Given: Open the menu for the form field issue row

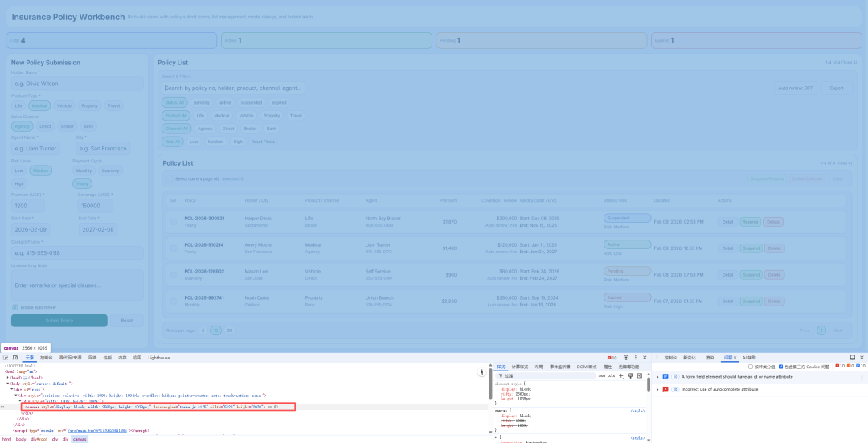Looking at the screenshot, I should tap(862, 377).
